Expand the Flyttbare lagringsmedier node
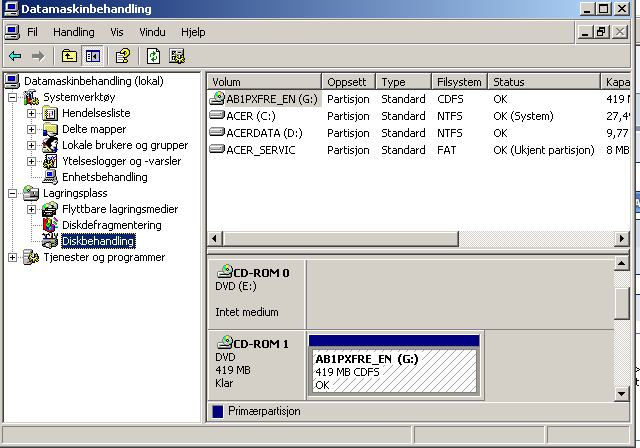640x448 pixels. pos(32,209)
